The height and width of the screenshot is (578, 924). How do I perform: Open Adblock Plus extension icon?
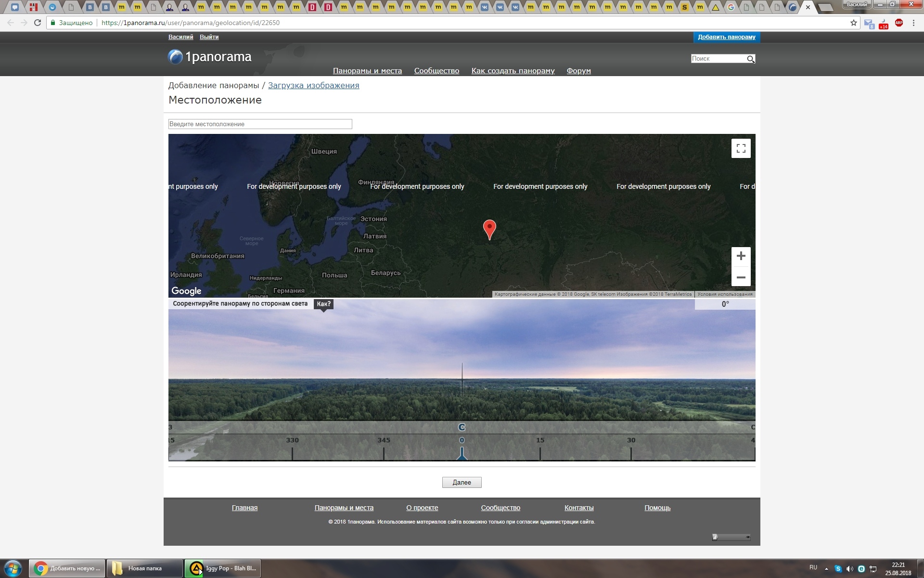point(898,23)
